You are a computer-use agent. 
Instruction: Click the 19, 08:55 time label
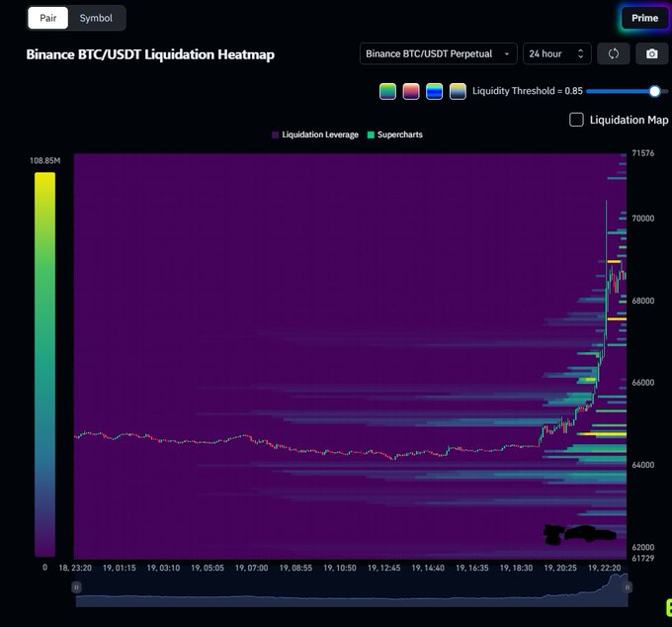(x=295, y=568)
